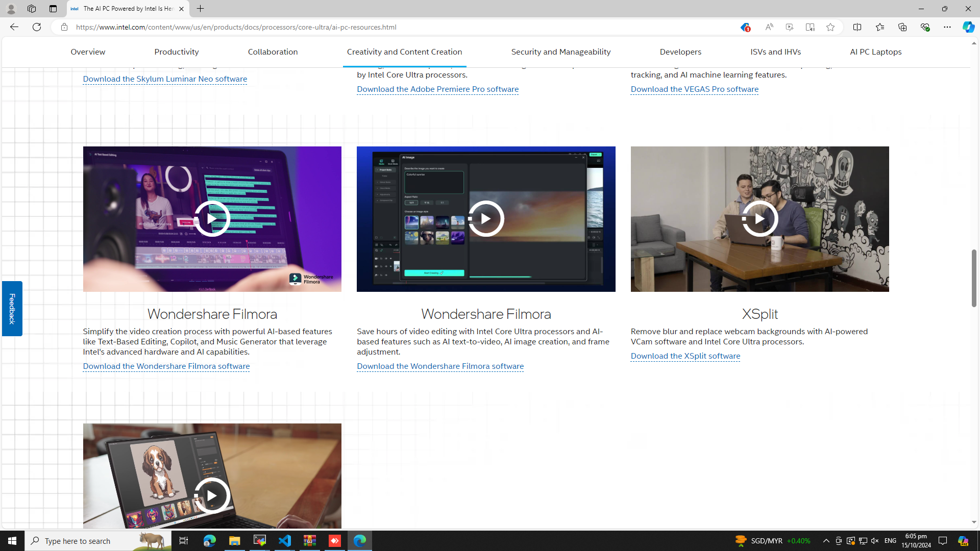
Task: Open Filmora download link under AI text-to-video description
Action: tap(440, 366)
